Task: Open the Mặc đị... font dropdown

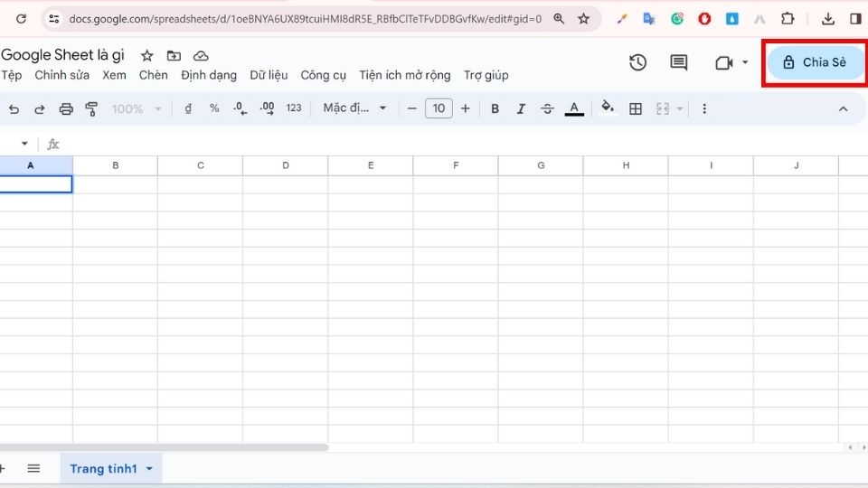Action: (x=354, y=108)
